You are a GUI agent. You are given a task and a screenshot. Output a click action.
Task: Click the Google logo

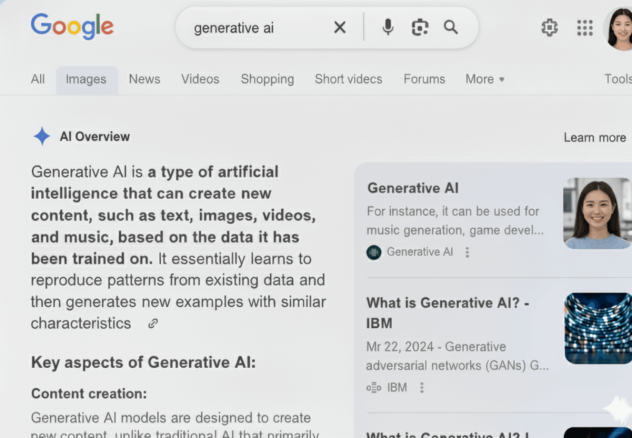[x=72, y=26]
